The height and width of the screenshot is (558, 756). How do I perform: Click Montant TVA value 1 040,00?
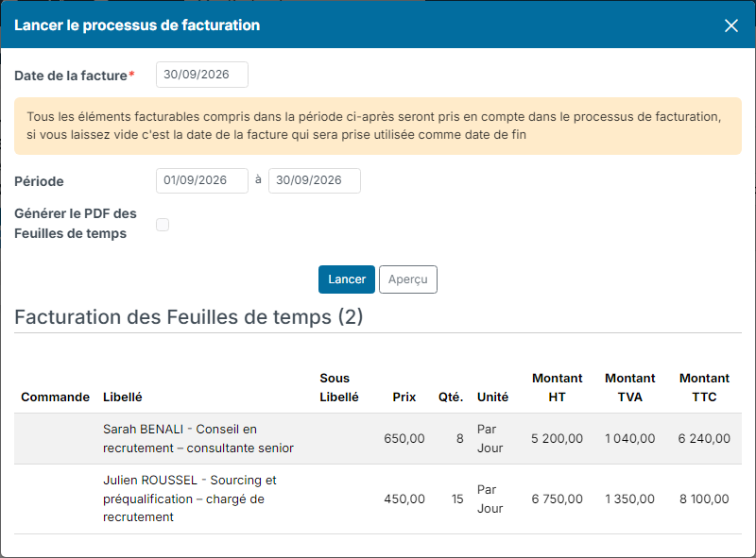(x=629, y=438)
